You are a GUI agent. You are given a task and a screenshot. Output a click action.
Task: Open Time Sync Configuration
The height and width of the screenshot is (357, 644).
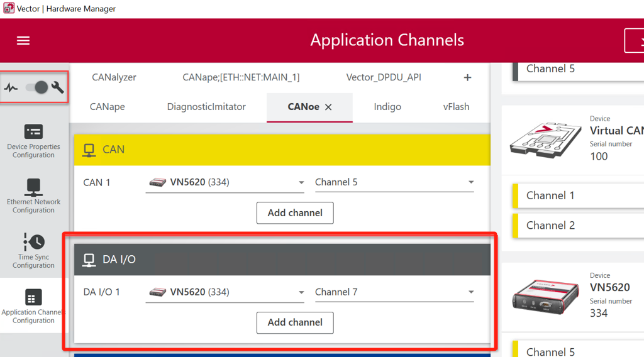coord(33,251)
